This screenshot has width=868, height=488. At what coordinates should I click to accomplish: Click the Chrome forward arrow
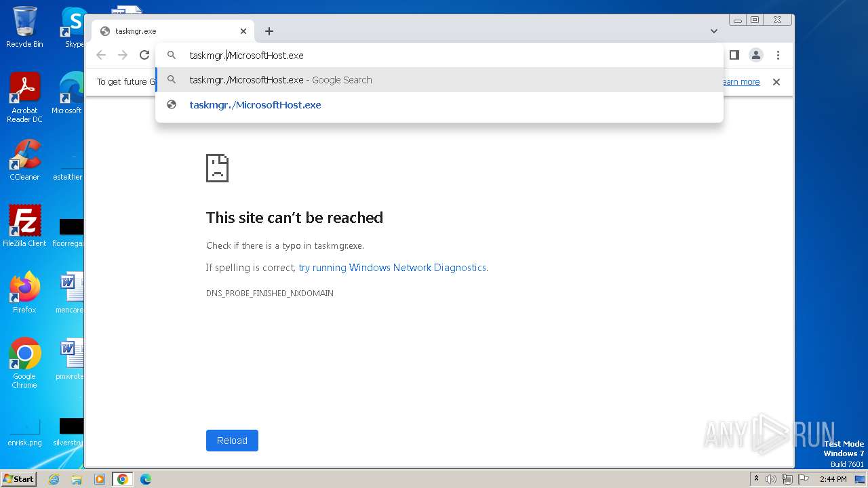[123, 55]
